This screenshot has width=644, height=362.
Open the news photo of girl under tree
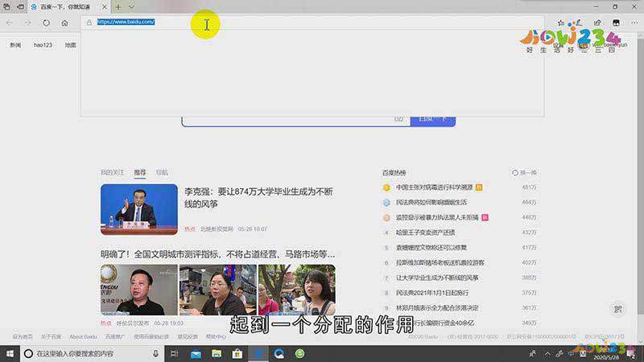(297, 290)
